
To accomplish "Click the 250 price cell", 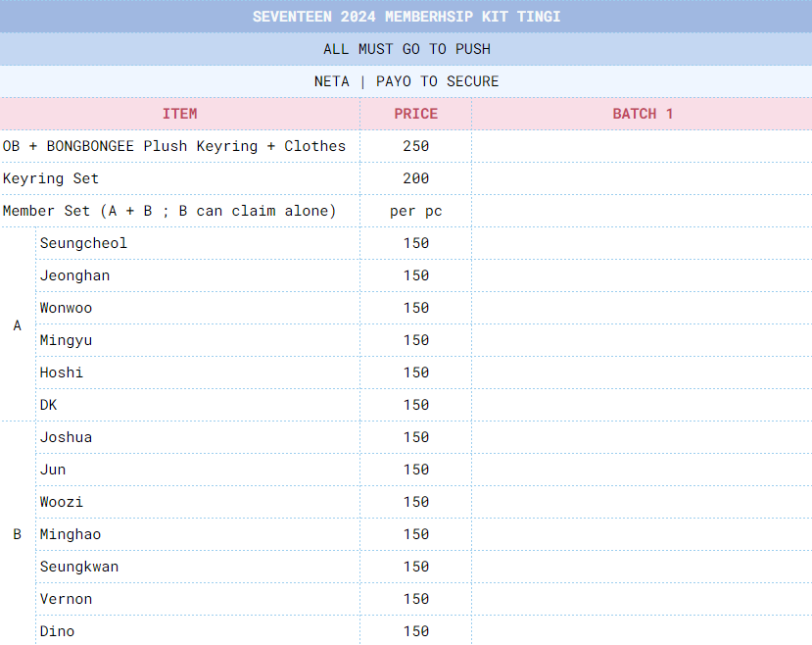I will [416, 146].
